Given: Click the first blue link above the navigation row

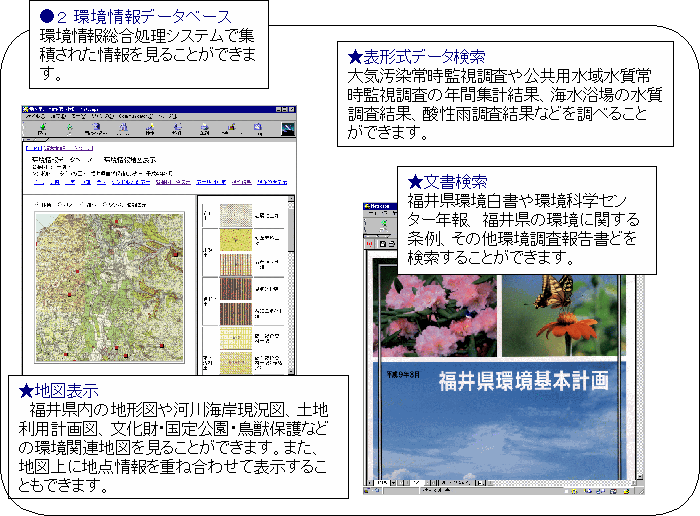Looking at the screenshot, I should point(34,148).
